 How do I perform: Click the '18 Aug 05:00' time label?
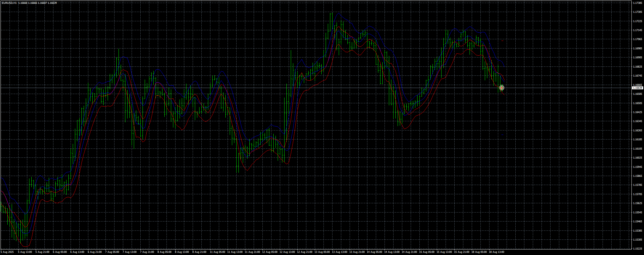pos(479,252)
